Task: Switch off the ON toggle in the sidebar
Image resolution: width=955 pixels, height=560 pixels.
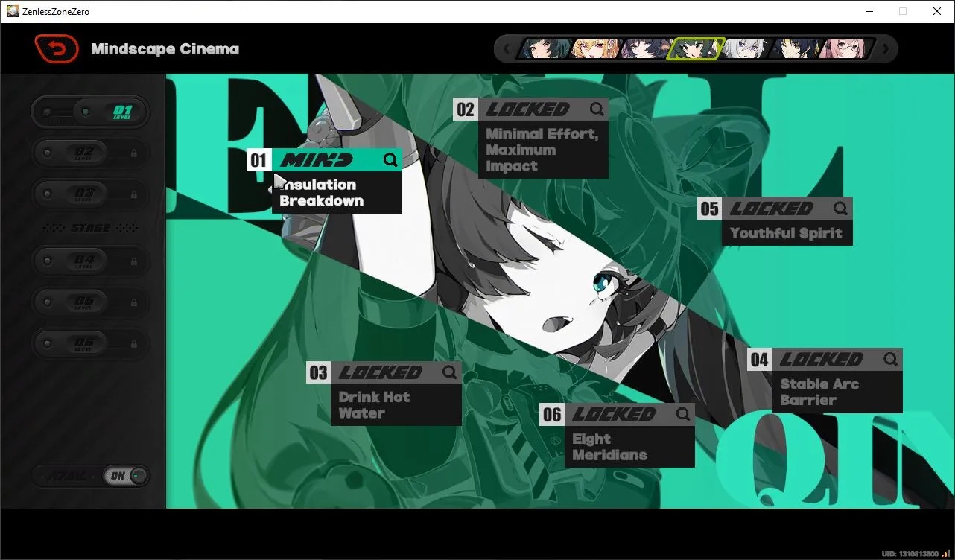Action: (x=127, y=476)
